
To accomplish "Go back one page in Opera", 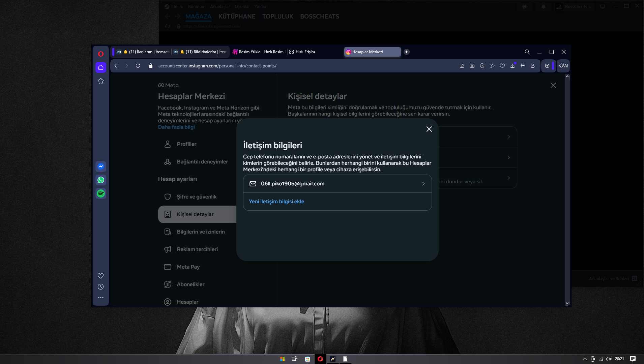I will tap(116, 66).
